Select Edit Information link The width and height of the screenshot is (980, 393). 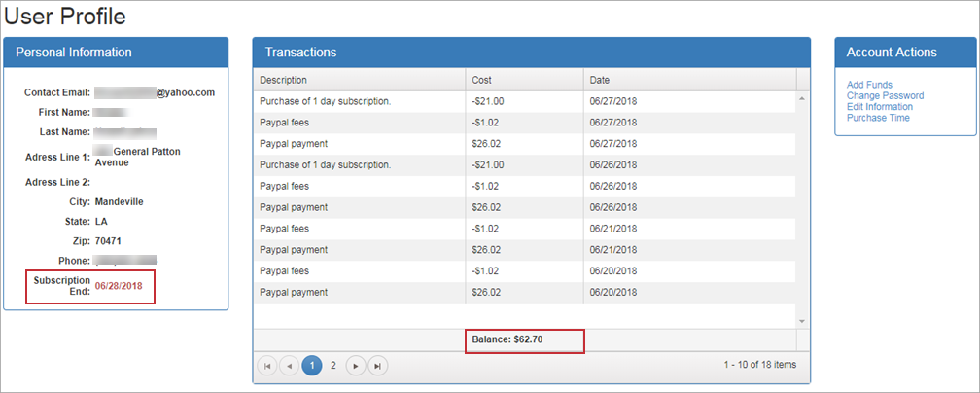point(879,107)
